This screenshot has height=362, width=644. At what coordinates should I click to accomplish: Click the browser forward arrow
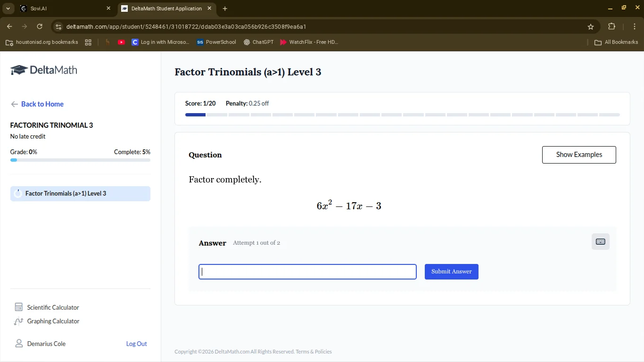pyautogui.click(x=25, y=26)
